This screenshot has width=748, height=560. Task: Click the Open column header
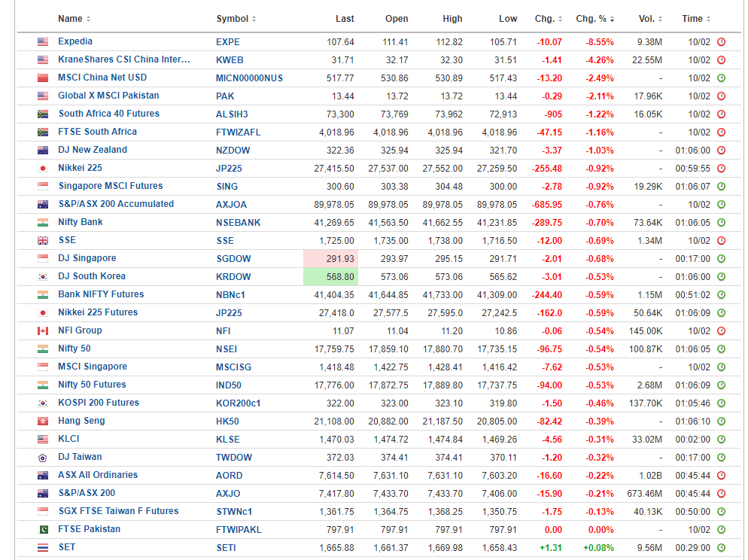(397, 19)
